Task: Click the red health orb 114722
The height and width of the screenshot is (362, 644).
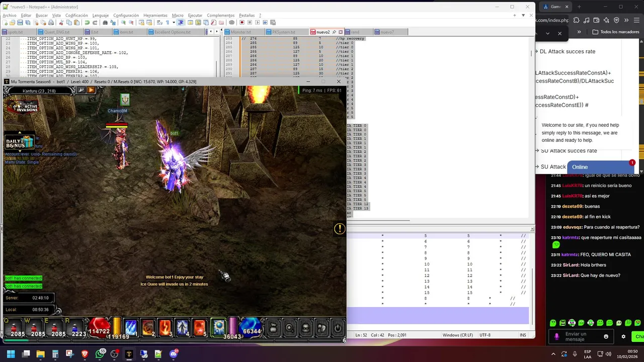Action: (99, 328)
